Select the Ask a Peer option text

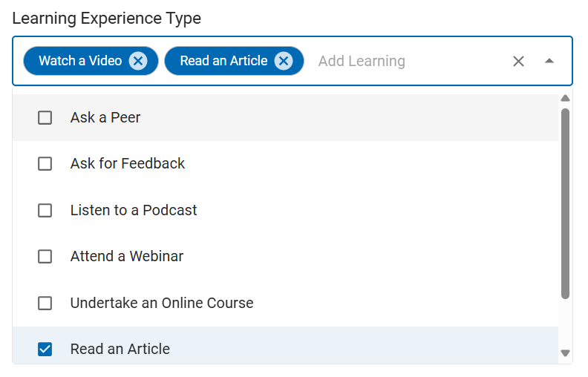coord(105,117)
